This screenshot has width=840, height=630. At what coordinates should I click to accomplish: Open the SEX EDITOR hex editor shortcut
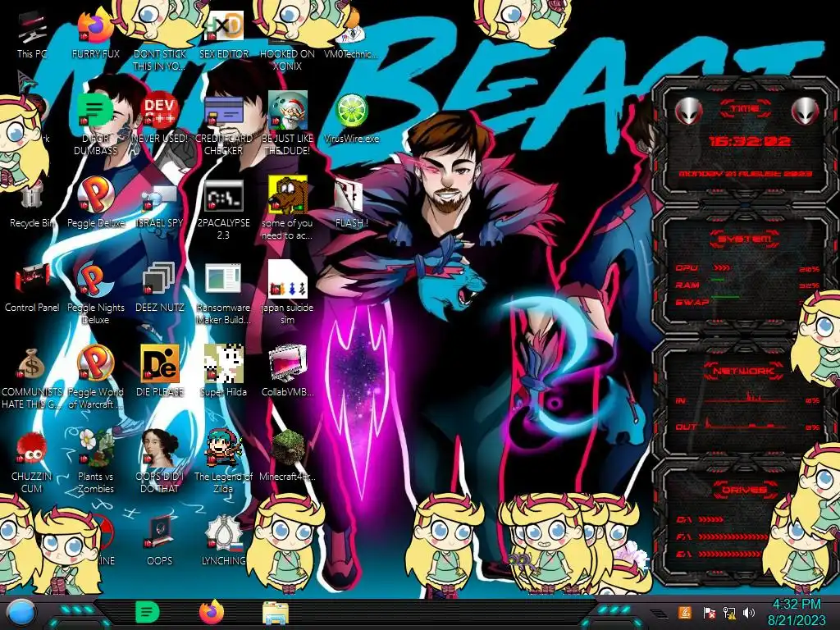(224, 35)
